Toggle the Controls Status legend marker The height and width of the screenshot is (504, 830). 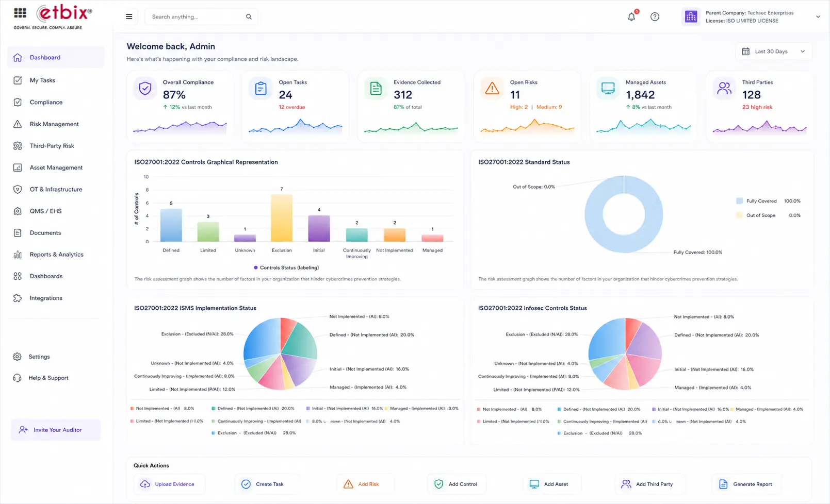point(256,267)
